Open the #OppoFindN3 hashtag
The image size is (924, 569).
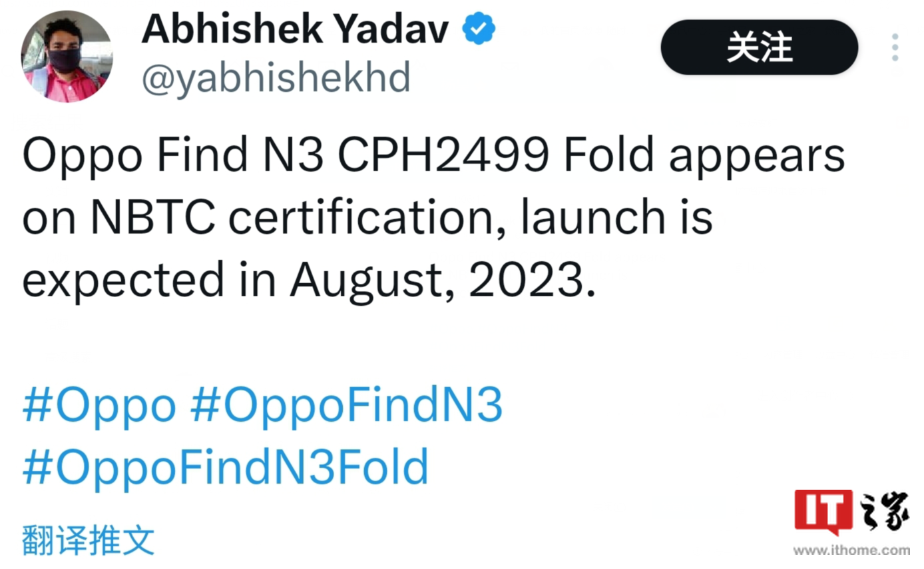point(346,405)
